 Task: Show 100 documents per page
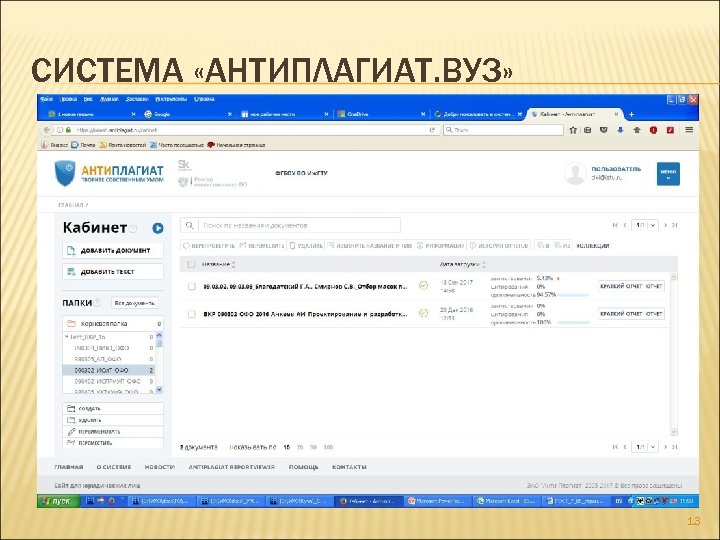click(x=328, y=447)
